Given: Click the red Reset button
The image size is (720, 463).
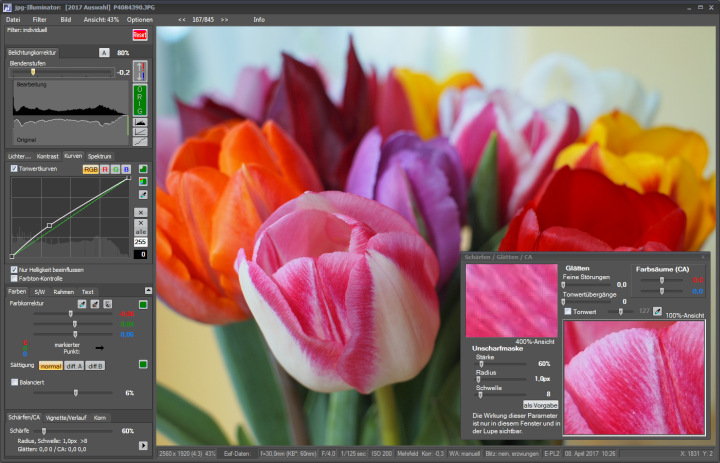Looking at the screenshot, I should [140, 35].
